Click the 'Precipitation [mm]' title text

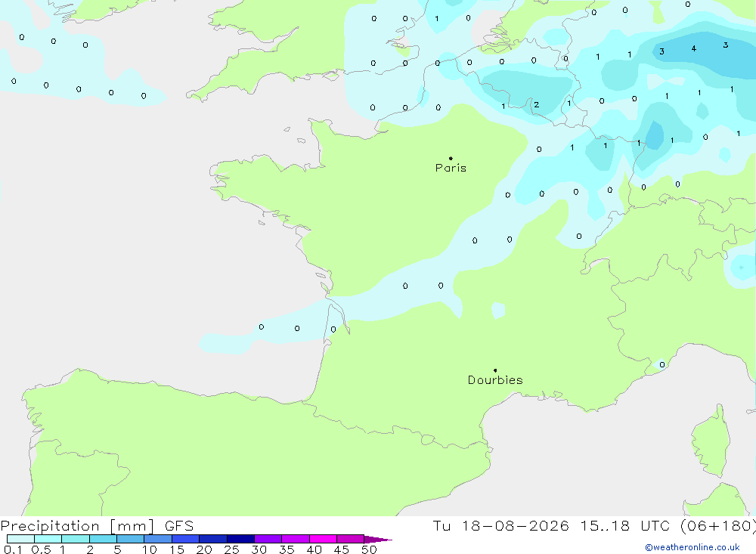click(x=77, y=525)
